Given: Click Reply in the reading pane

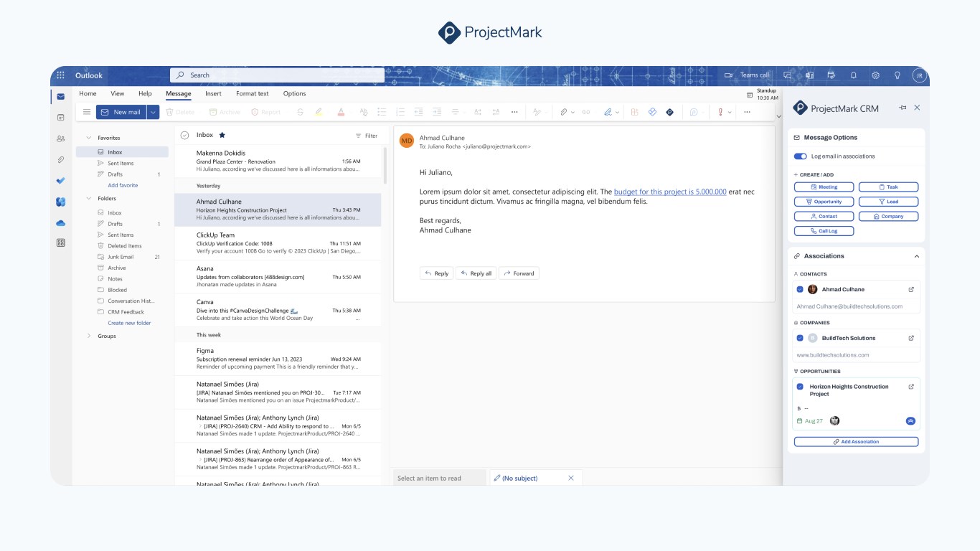Looking at the screenshot, I should (436, 273).
